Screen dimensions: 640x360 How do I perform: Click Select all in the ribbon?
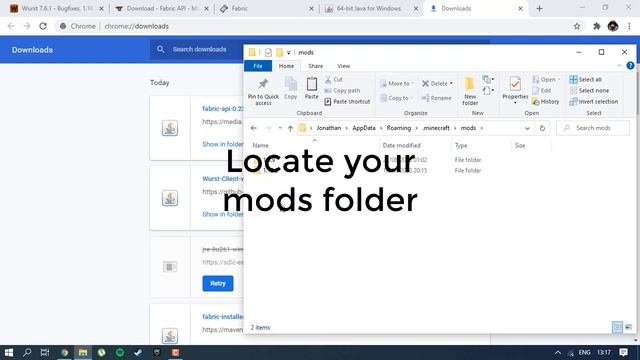(585, 80)
